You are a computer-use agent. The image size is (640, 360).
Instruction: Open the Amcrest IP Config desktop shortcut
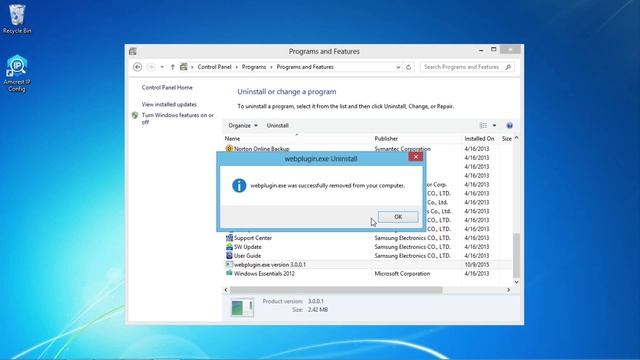coord(17,73)
